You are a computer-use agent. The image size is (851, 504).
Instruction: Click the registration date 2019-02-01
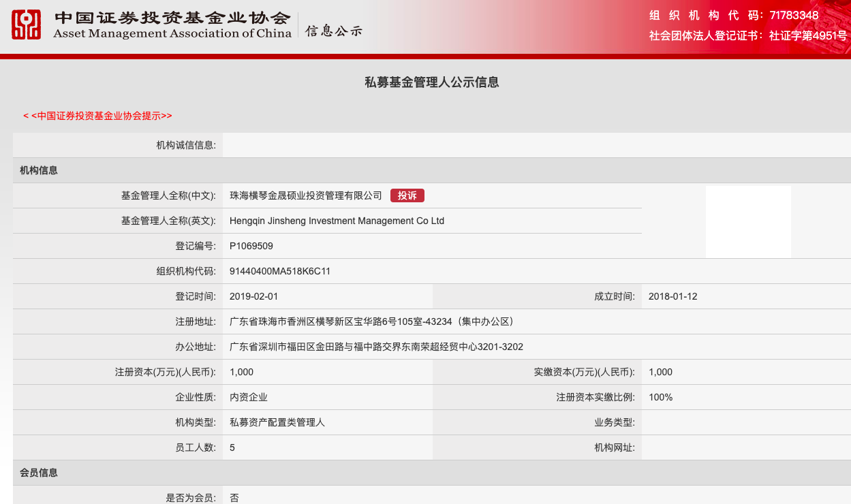click(x=253, y=296)
